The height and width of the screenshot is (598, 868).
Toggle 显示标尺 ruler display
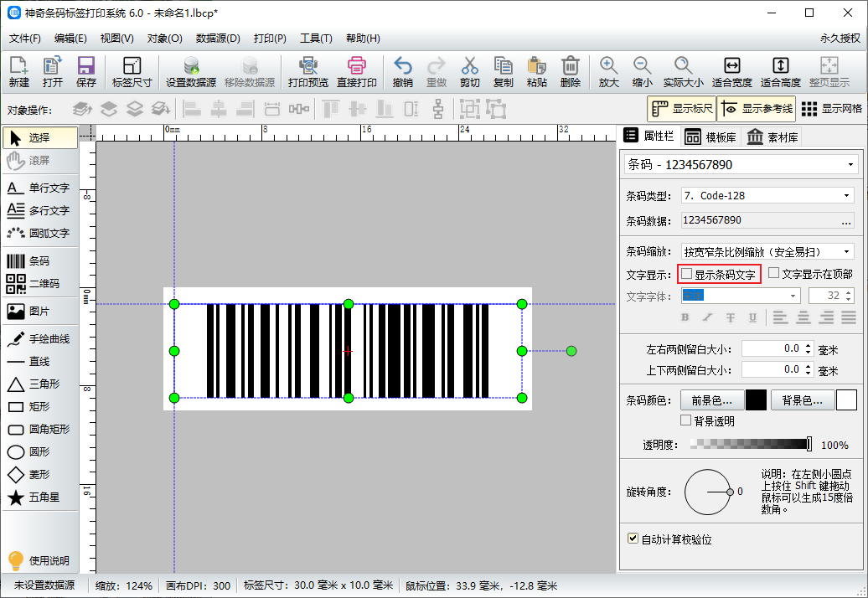coord(682,109)
